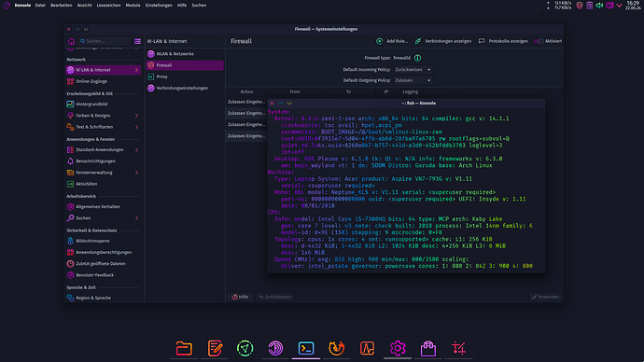This screenshot has height=362, width=644.
Task: Open the software store bag icon
Action: click(428, 348)
